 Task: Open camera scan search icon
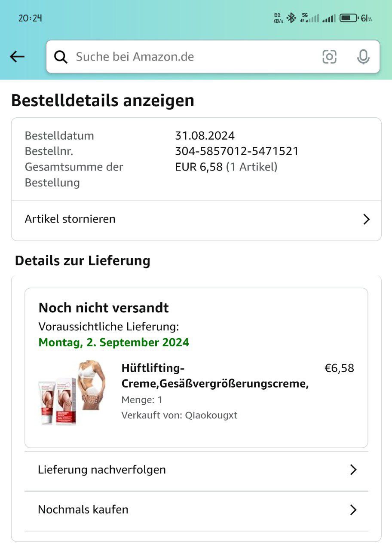click(329, 57)
